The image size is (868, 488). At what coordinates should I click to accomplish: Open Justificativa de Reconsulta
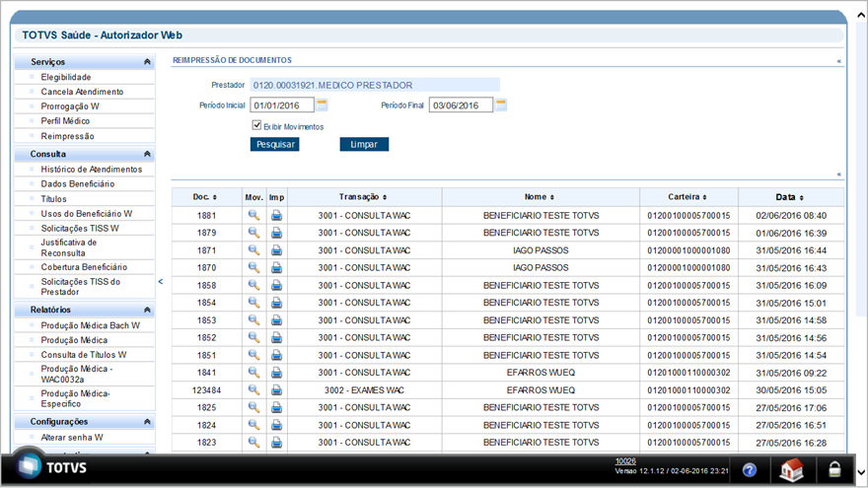click(69, 247)
